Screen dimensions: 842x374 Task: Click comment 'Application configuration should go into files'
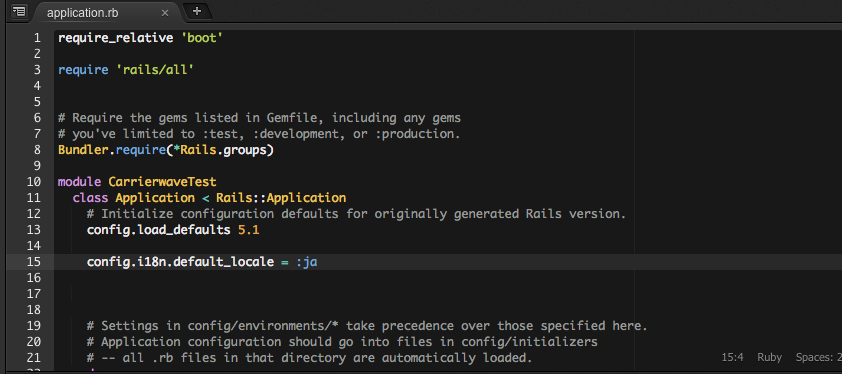pos(342,342)
